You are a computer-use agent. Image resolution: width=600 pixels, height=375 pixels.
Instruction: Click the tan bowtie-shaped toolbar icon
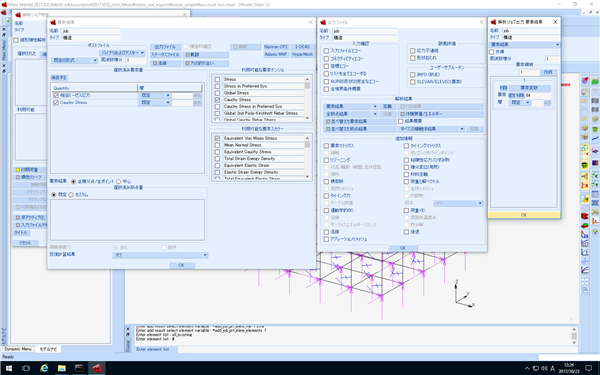pos(595,212)
